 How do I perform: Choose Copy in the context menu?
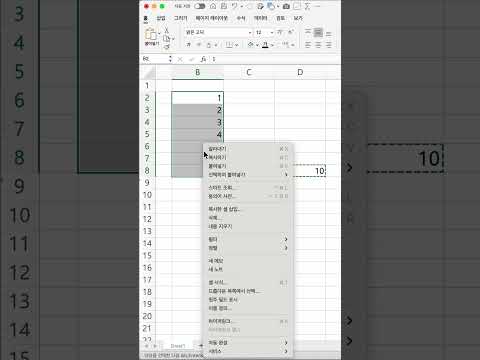(x=248, y=157)
